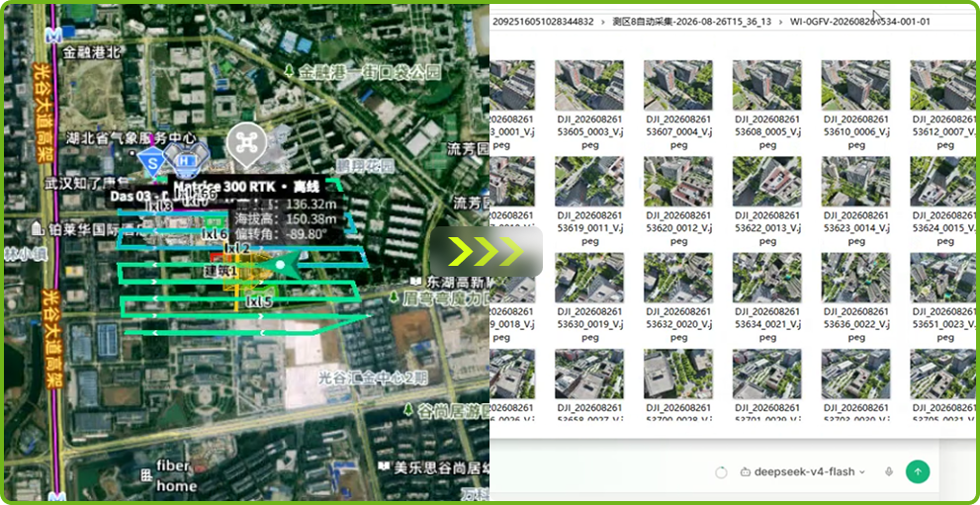Click the loading spinner in chat bar
The height and width of the screenshot is (505, 980).
point(721,472)
